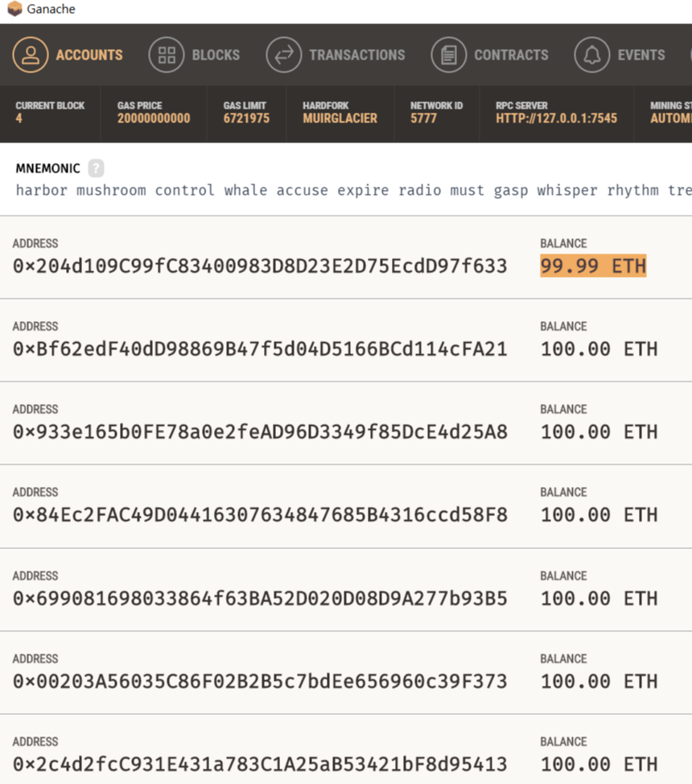
Task: Click the network ID value 5777
Action: pyautogui.click(x=423, y=118)
